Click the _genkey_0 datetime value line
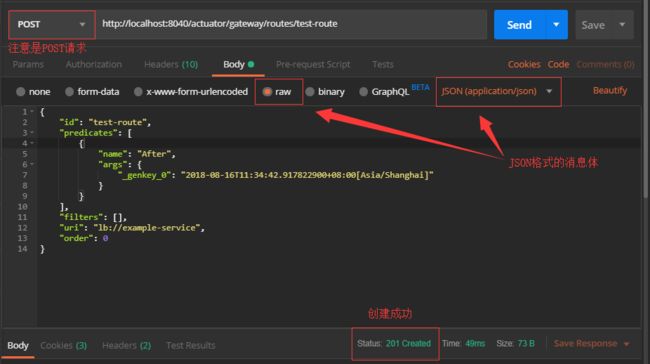The height and width of the screenshot is (364, 650). click(276, 175)
